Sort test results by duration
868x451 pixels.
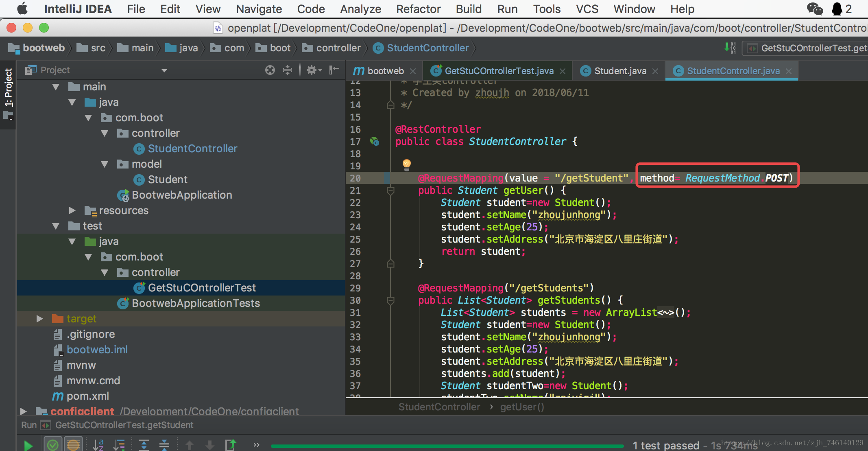coord(119,444)
